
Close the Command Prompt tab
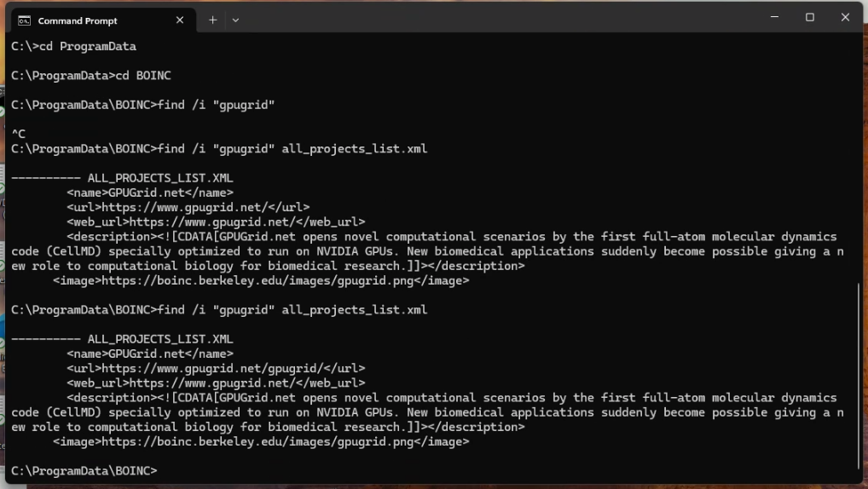[x=180, y=20]
